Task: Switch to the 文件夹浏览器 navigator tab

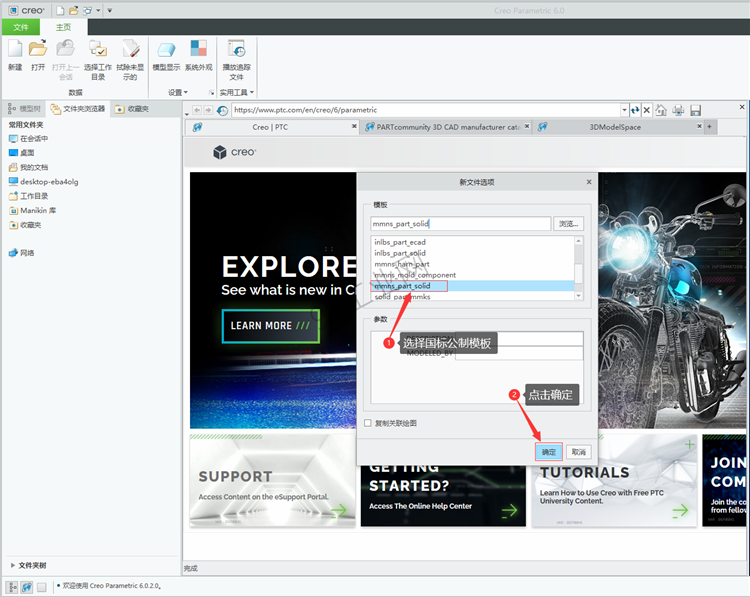Action: (x=77, y=109)
